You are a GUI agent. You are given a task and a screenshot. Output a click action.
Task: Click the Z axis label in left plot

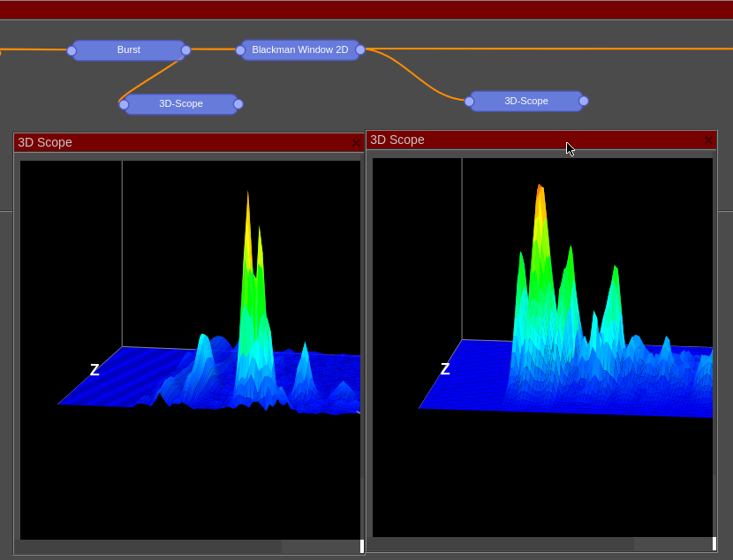(94, 370)
